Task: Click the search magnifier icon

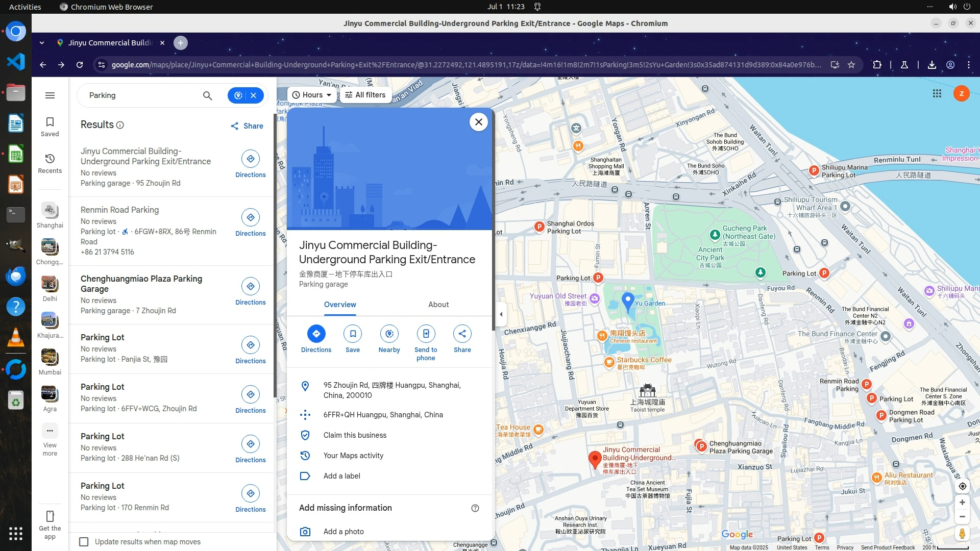Action: point(207,95)
